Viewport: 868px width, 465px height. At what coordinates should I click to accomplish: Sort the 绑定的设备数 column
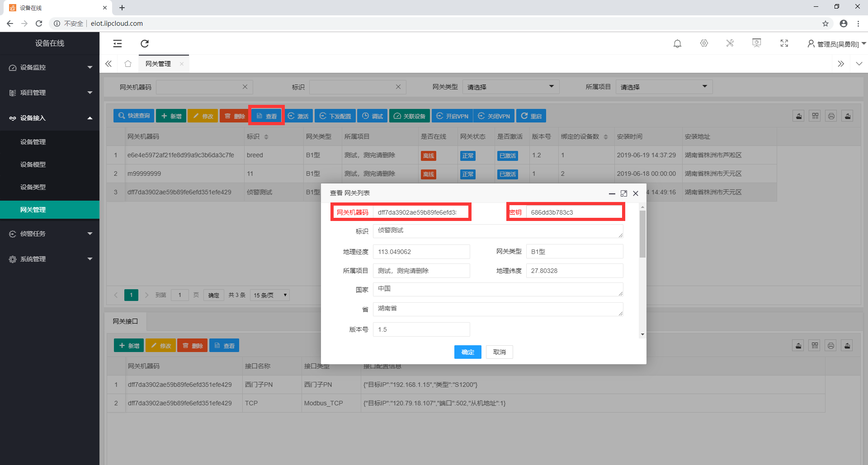(606, 137)
